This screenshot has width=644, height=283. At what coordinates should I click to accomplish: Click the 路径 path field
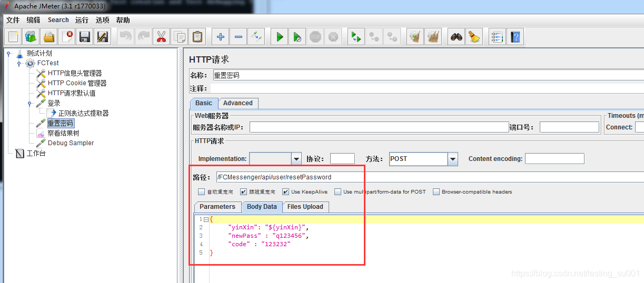pyautogui.click(x=430, y=177)
